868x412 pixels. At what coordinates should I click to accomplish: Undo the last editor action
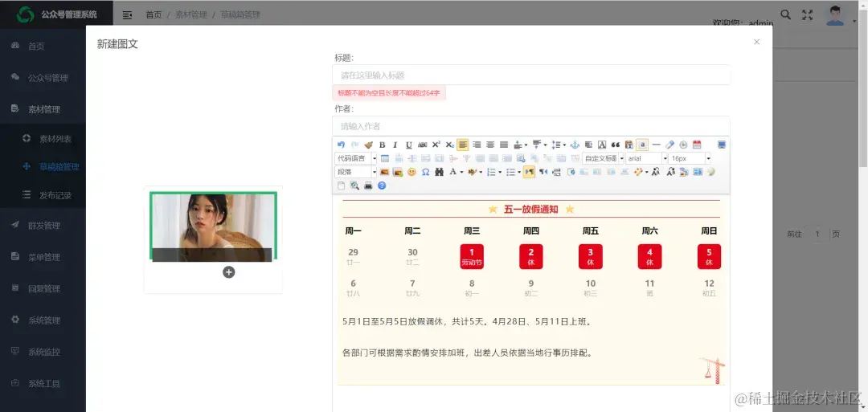click(341, 145)
